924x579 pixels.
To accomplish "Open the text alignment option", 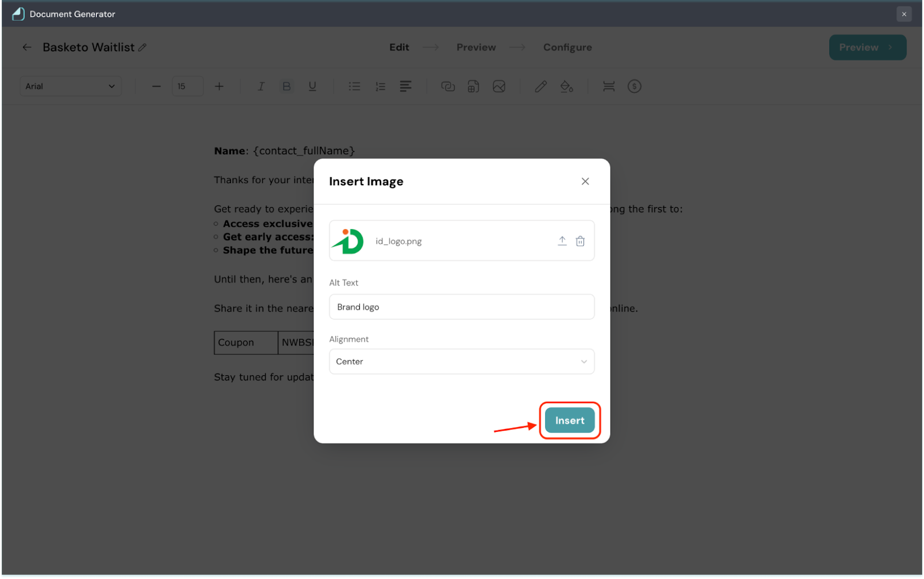I will coord(405,87).
